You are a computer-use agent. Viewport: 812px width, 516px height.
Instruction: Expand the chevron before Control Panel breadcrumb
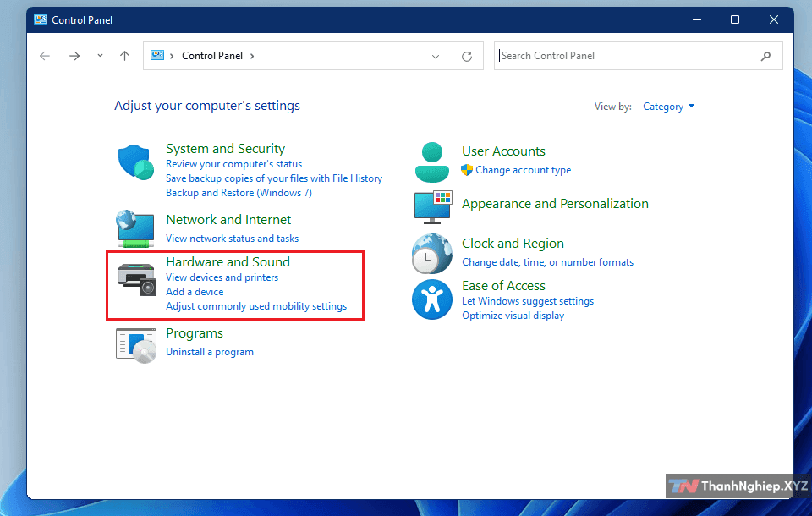pyautogui.click(x=172, y=56)
